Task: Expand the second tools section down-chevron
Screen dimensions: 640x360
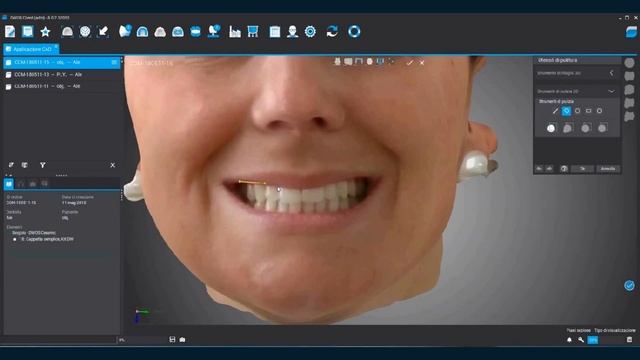Action: click(x=611, y=91)
